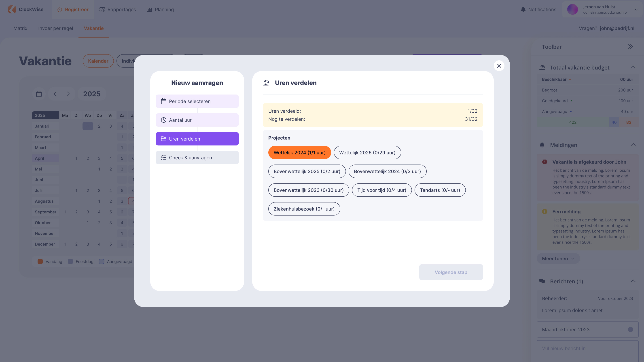Click the calendar icon beside year 2025
This screenshot has width=644, height=362.
click(x=39, y=94)
